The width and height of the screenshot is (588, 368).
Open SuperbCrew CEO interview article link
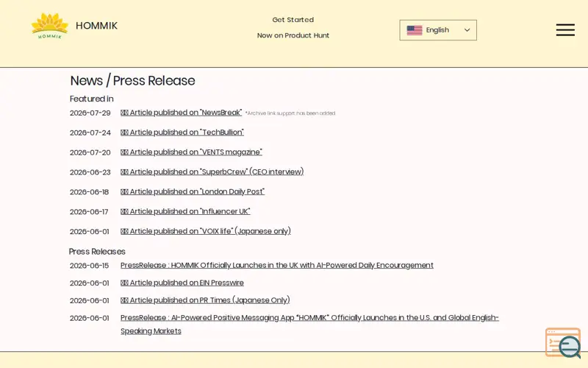pos(212,171)
